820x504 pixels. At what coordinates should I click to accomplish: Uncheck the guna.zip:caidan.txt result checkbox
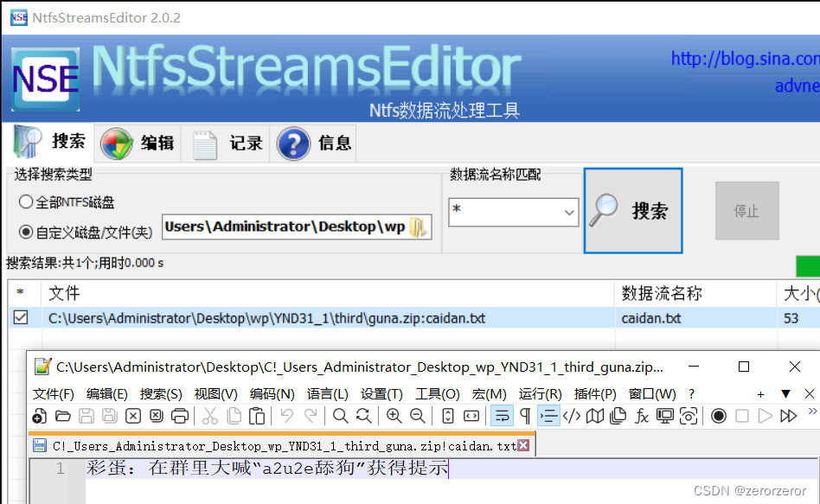21,317
